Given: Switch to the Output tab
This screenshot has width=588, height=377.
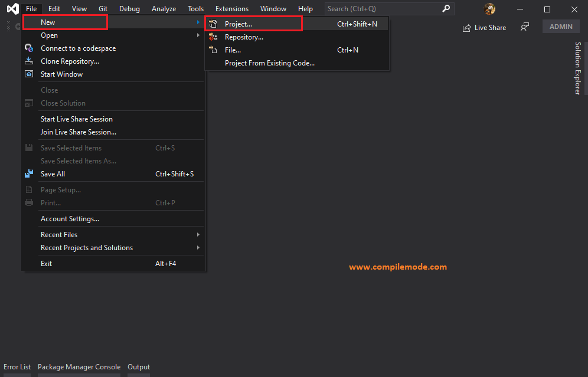Looking at the screenshot, I should pos(138,366).
